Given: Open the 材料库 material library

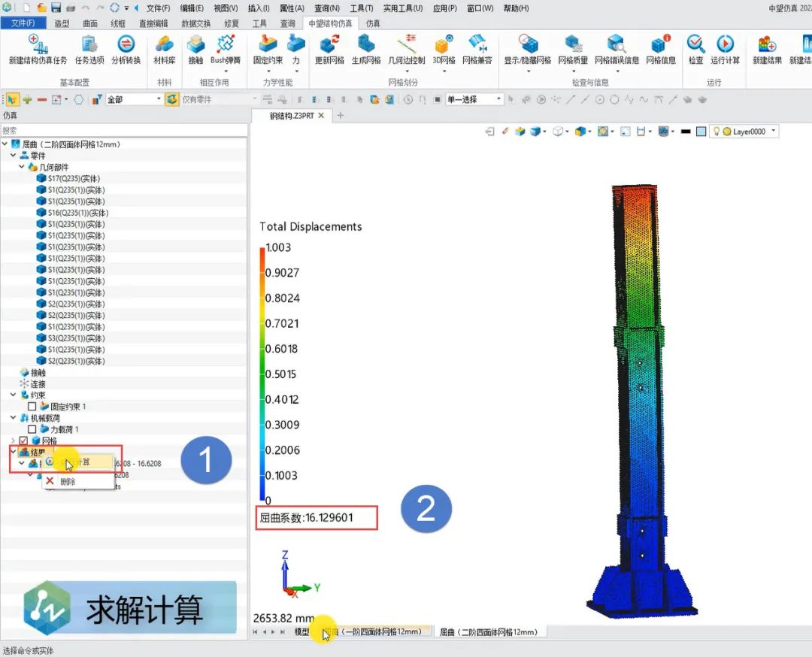Looking at the screenshot, I should pos(165,50).
